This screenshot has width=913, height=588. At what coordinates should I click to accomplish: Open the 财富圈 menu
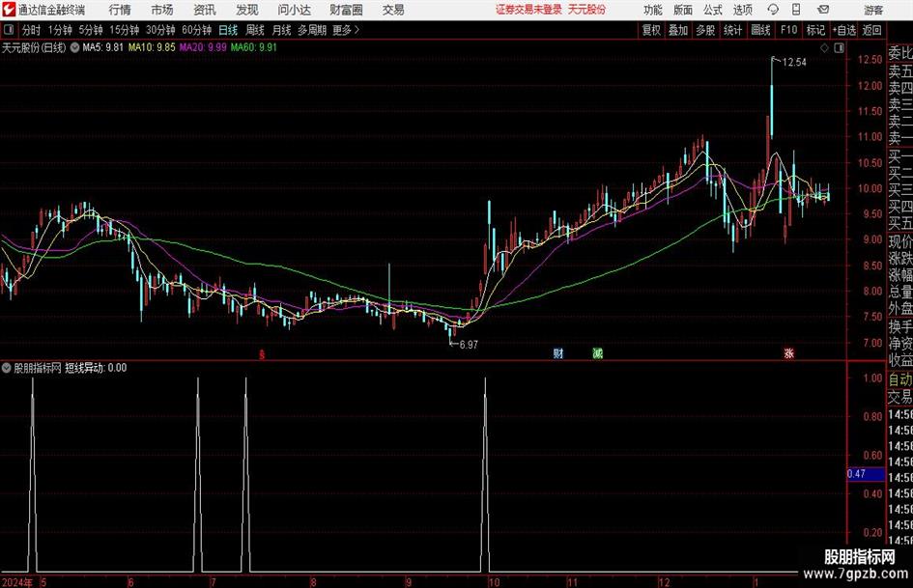[346, 10]
